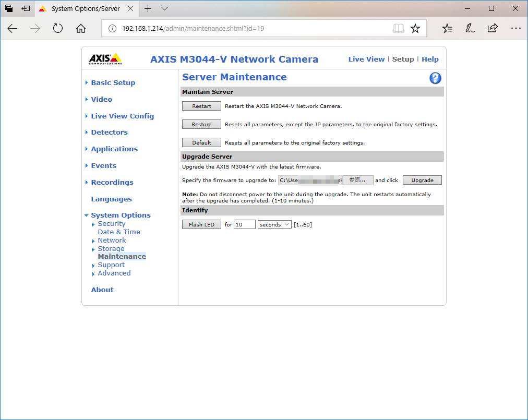Expand the Events menu
Screen dimensions: 528x420
tap(103, 166)
